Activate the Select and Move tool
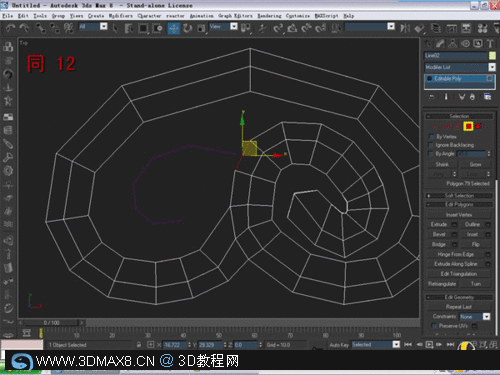 173,28
